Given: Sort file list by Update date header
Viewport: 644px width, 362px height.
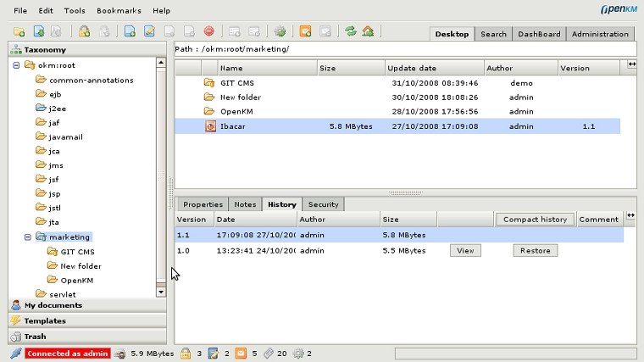Looking at the screenshot, I should tap(435, 68).
